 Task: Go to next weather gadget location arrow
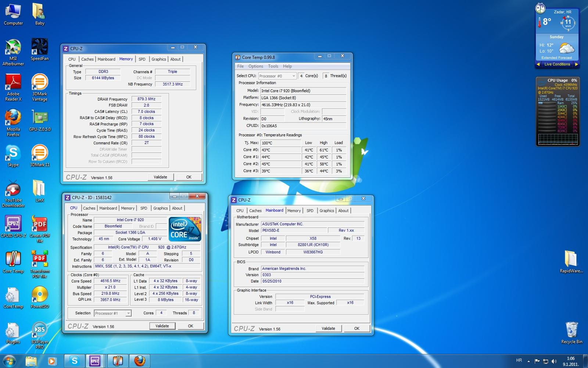point(576,64)
